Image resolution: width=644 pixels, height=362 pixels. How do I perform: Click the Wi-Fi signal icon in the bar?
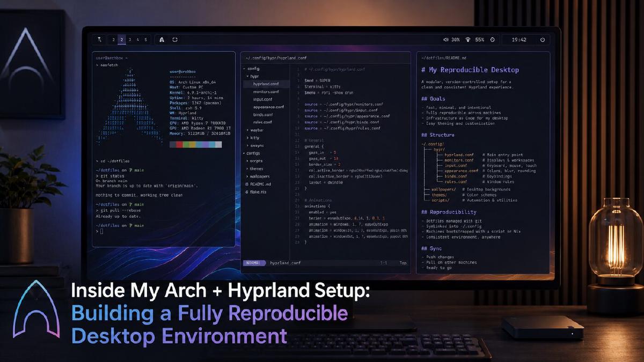(x=468, y=40)
